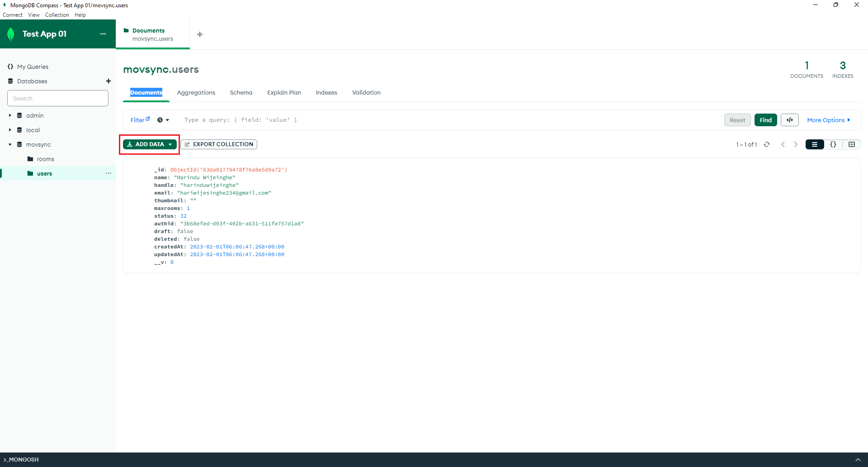This screenshot has width=868, height=467.
Task: Switch to the Explain Plan tab
Action: [x=284, y=92]
